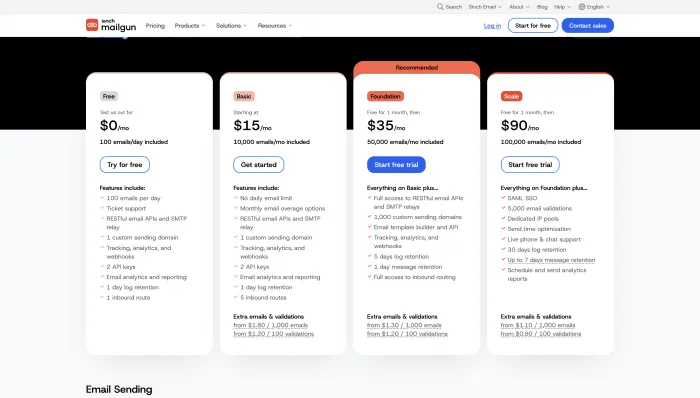Click Foundation's from $1.30 / 1,000 emails link
This screenshot has width=700, height=398.
pyautogui.click(x=404, y=325)
